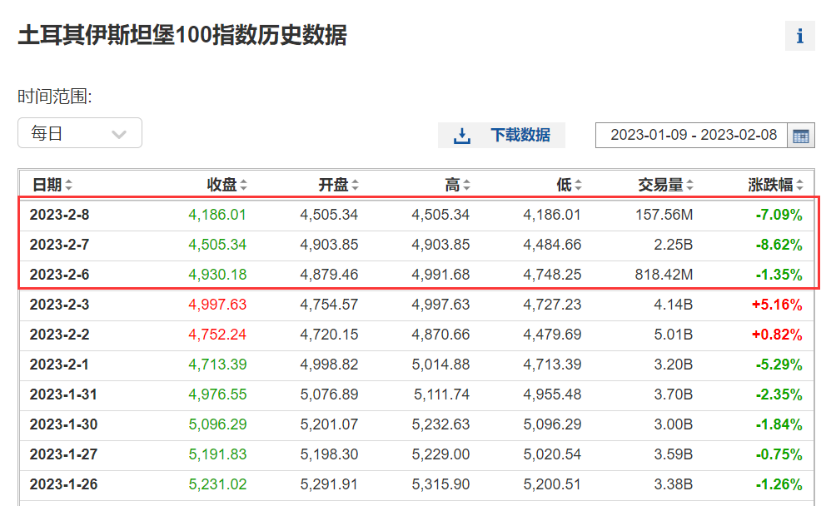Click low value 4,727.23
Screen dimensions: 831x506
[552, 305]
